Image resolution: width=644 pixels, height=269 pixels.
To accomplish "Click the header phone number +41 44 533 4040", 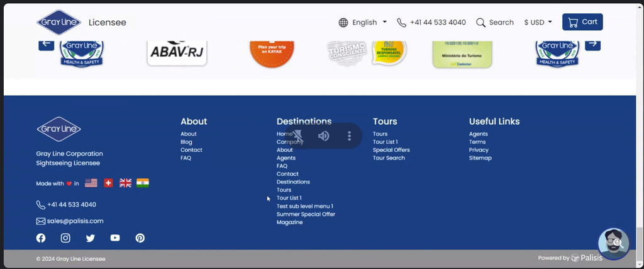I will coord(438,23).
